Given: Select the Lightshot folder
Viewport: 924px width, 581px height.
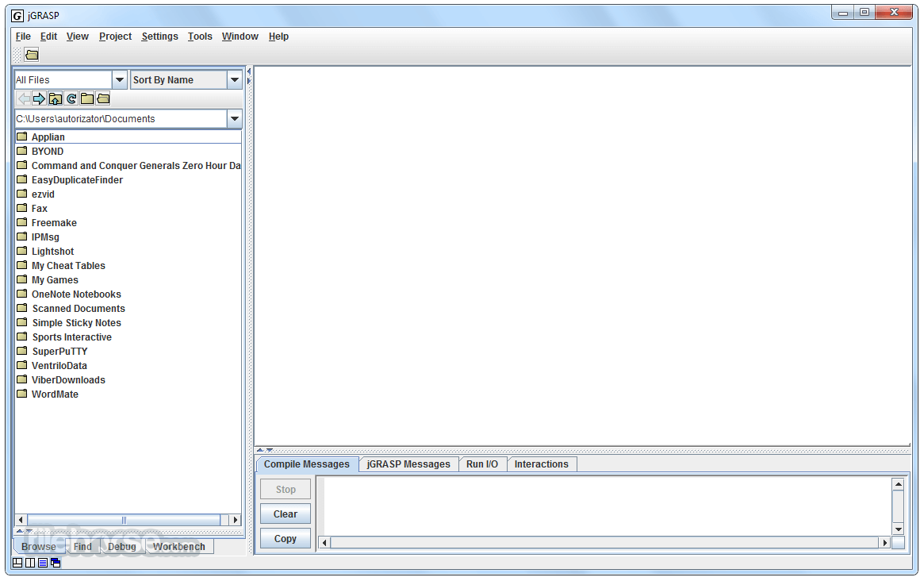Looking at the screenshot, I should click(x=128, y=252).
